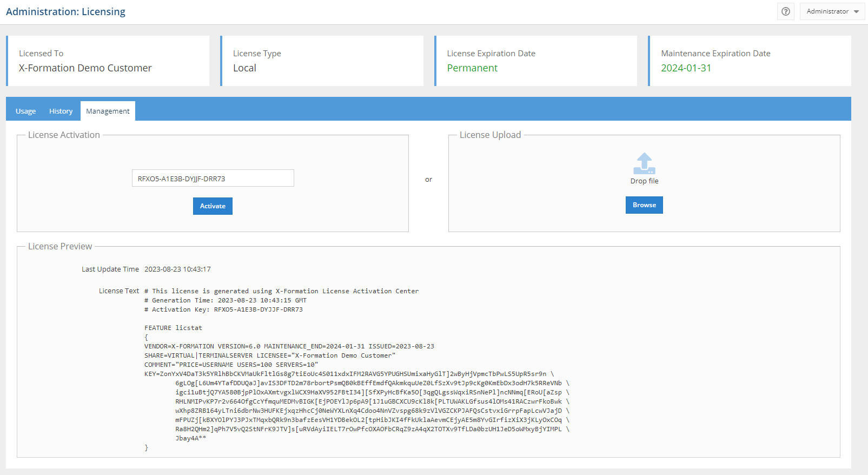Viewport: 868px width, 475px height.
Task: Click the License Preview section heading
Action: pos(60,246)
